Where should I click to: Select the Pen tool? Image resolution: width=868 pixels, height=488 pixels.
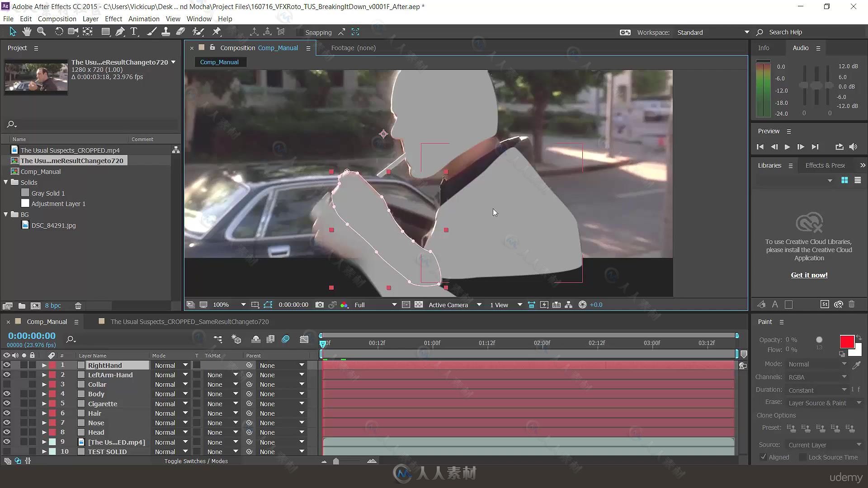pos(120,32)
